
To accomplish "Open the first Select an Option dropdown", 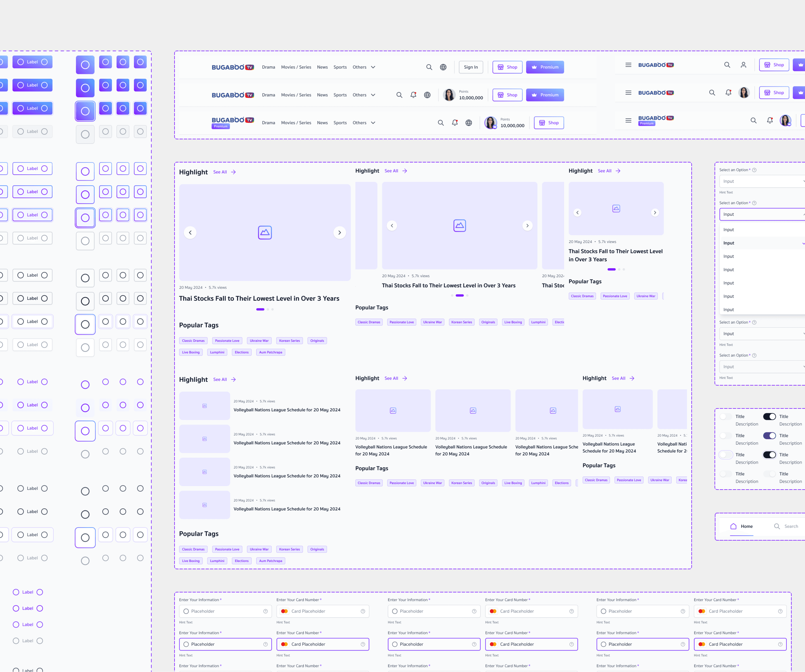I will pos(761,181).
